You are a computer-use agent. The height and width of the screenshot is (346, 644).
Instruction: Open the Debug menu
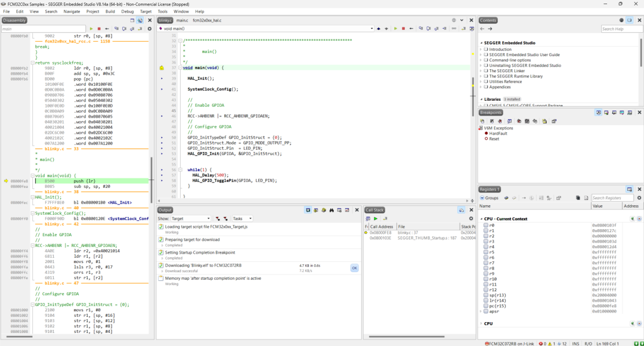128,11
